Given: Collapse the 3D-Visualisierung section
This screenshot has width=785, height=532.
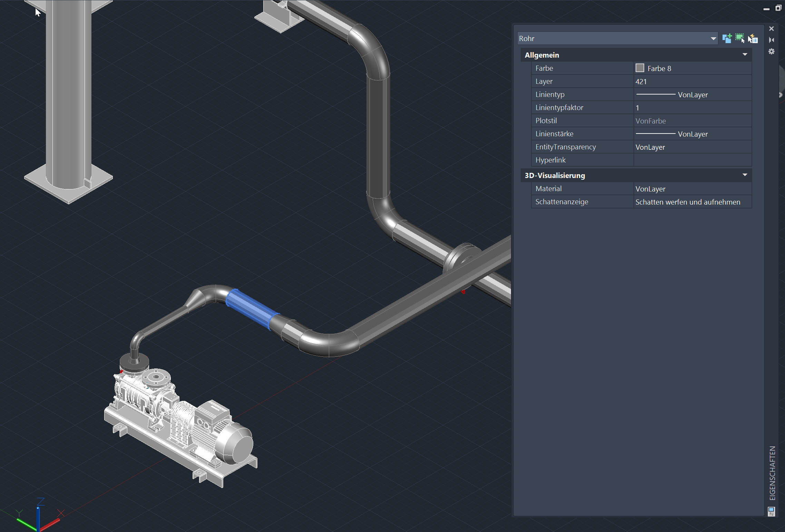Looking at the screenshot, I should click(x=744, y=175).
